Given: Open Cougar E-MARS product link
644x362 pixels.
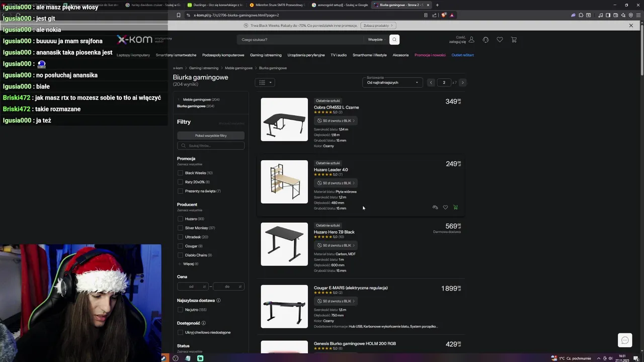Looking at the screenshot, I should (351, 288).
